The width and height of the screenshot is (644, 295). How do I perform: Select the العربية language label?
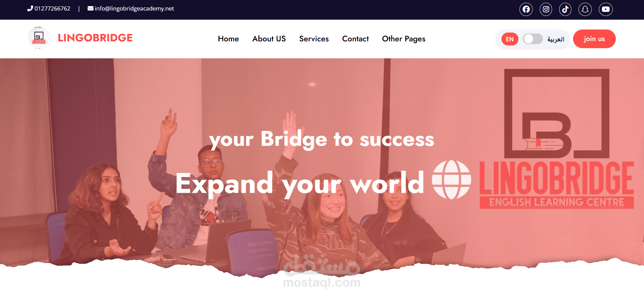click(556, 39)
